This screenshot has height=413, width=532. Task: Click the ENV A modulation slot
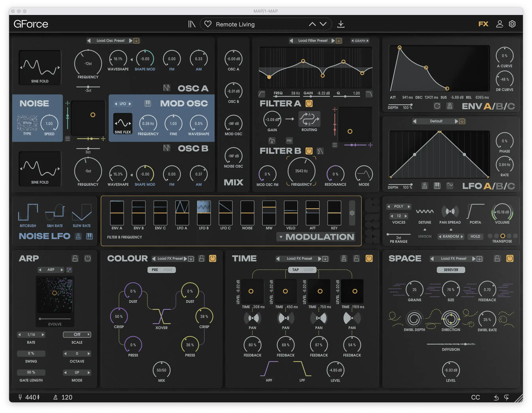click(x=117, y=213)
